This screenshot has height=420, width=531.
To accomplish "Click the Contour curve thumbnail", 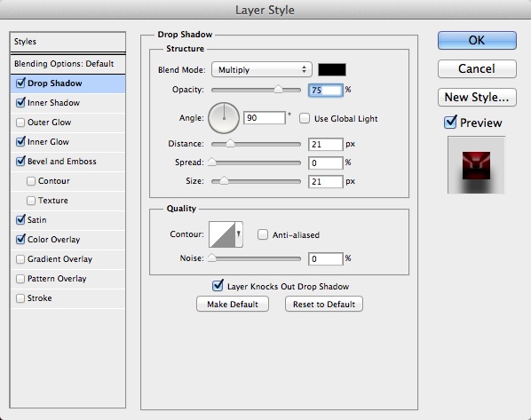I will click(x=222, y=234).
